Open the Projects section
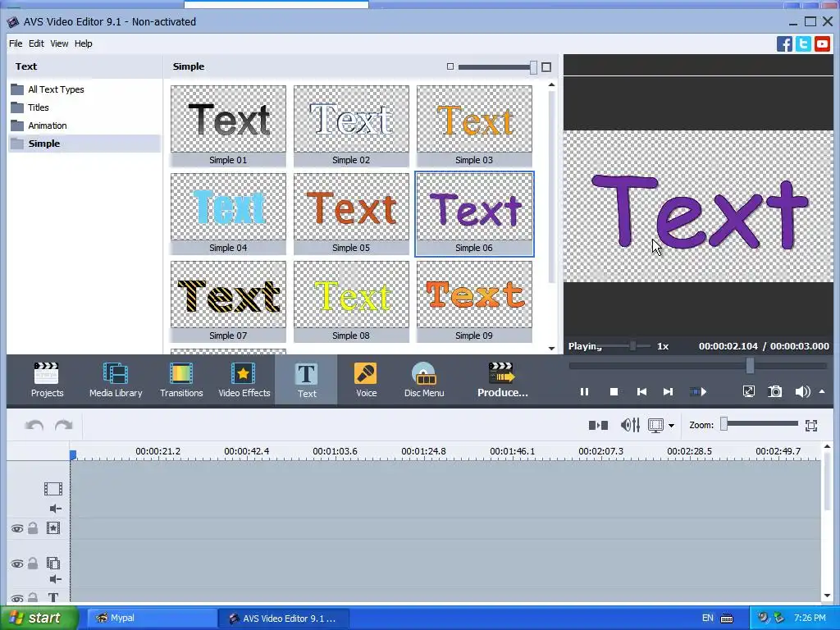Screen dimensions: 840x630 coord(47,380)
